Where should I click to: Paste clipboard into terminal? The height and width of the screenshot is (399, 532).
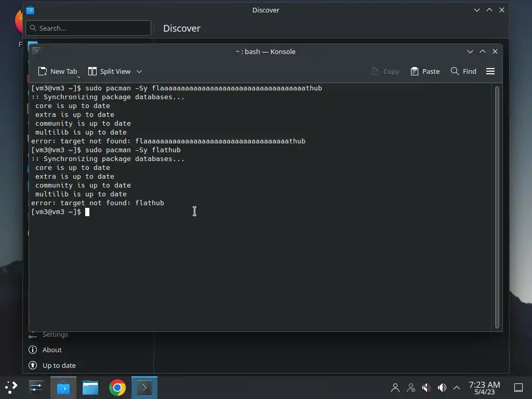425,71
